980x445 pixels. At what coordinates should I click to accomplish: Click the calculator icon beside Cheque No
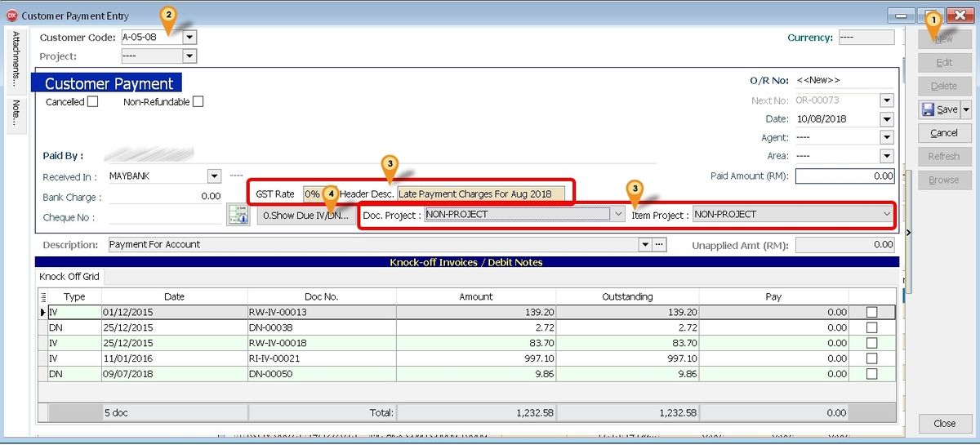238,214
